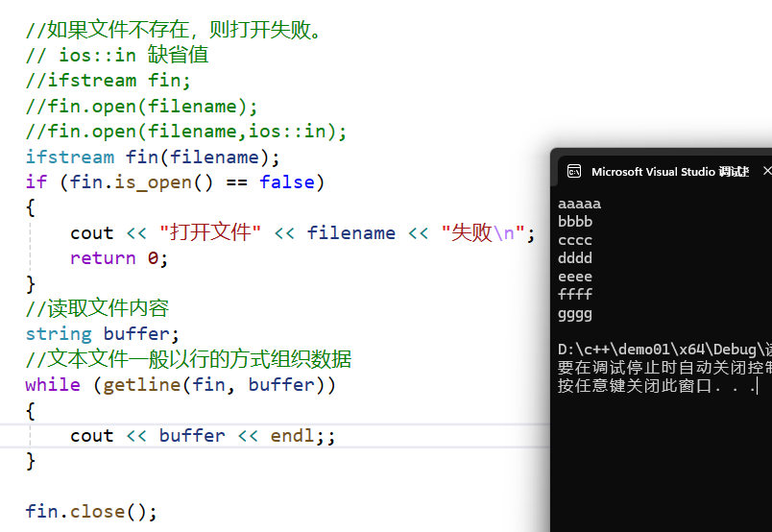Click console output line "cccc"

point(575,240)
